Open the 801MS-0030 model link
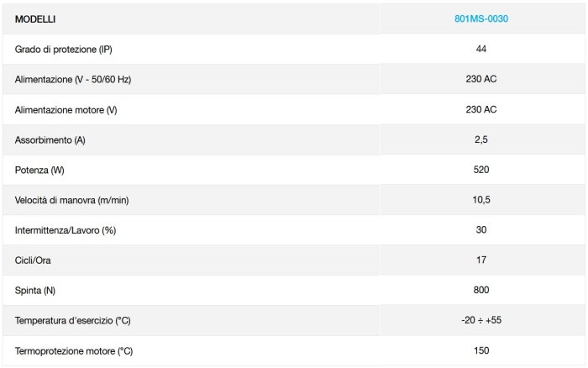The width and height of the screenshot is (588, 368). pyautogui.click(x=481, y=18)
